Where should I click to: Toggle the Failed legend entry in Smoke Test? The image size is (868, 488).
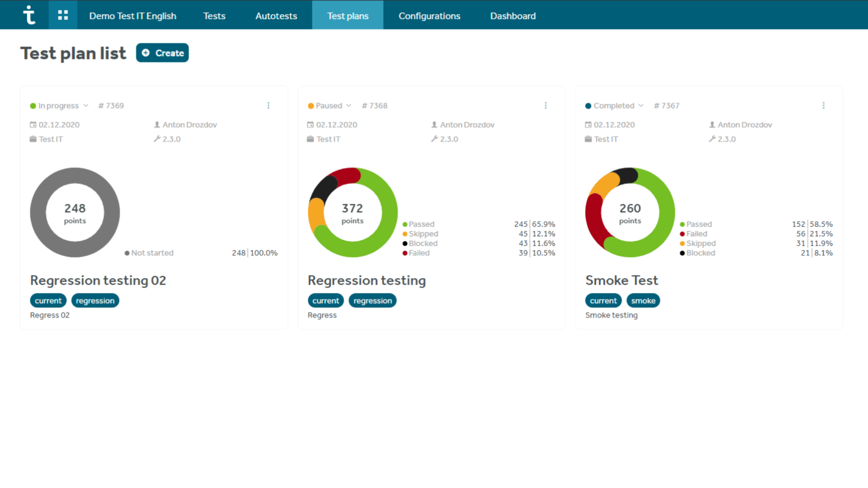click(x=693, y=234)
